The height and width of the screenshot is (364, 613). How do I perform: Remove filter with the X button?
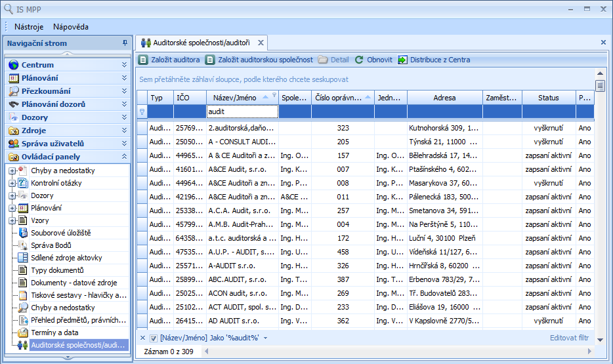(142, 338)
